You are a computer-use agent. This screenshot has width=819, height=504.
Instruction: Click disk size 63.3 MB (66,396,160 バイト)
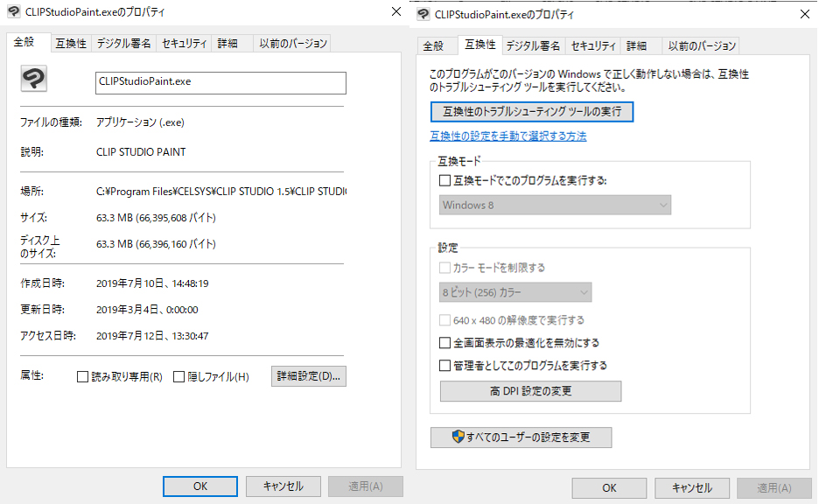(156, 244)
